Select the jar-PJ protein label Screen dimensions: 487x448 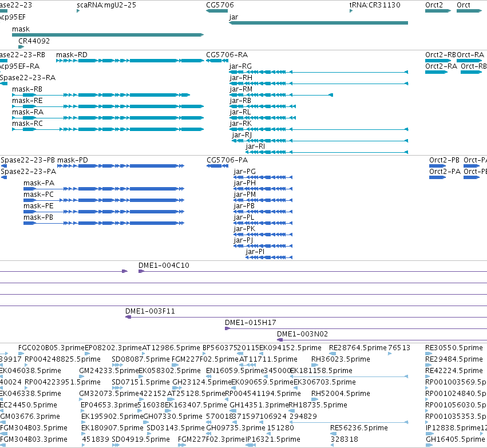coord(243,241)
